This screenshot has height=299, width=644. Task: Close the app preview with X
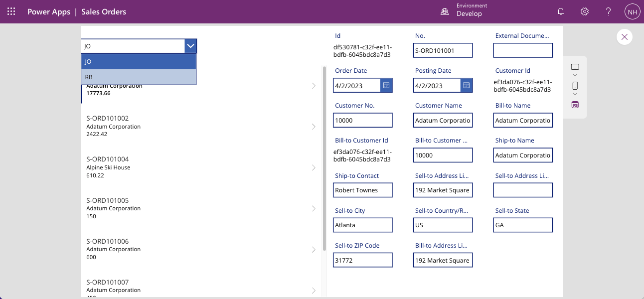625,37
